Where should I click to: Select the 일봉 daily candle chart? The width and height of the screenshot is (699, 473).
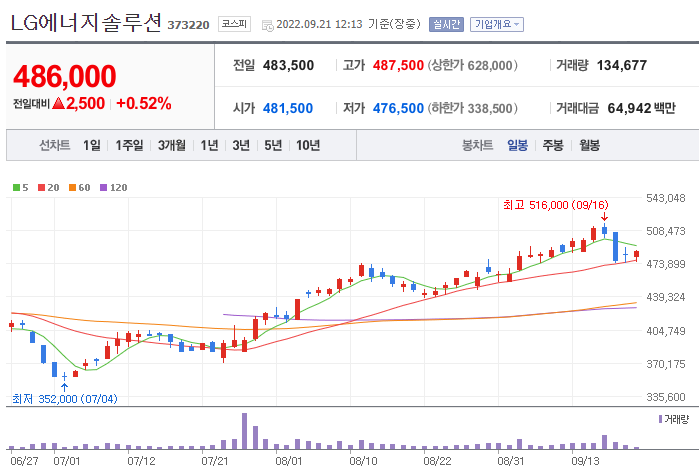click(x=517, y=145)
